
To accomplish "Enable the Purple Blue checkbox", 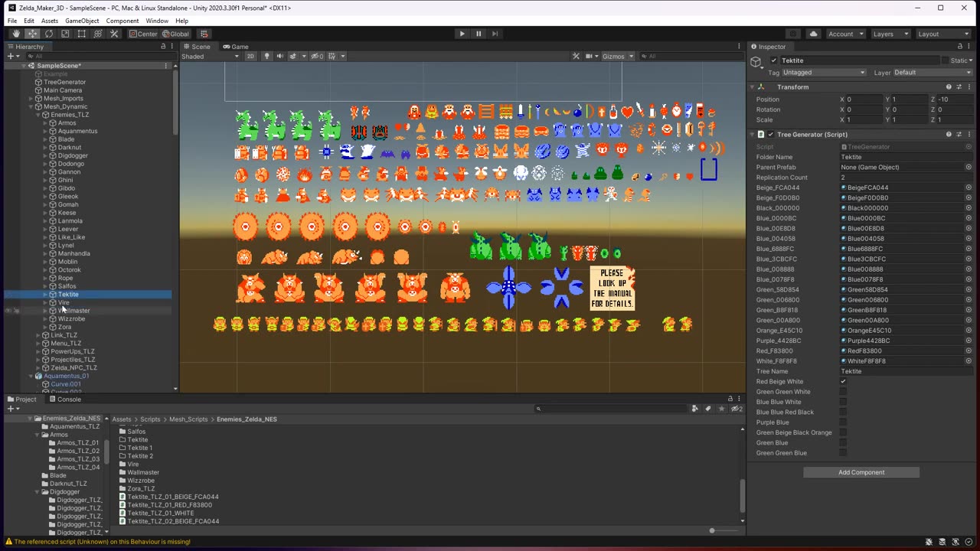I will tap(843, 422).
